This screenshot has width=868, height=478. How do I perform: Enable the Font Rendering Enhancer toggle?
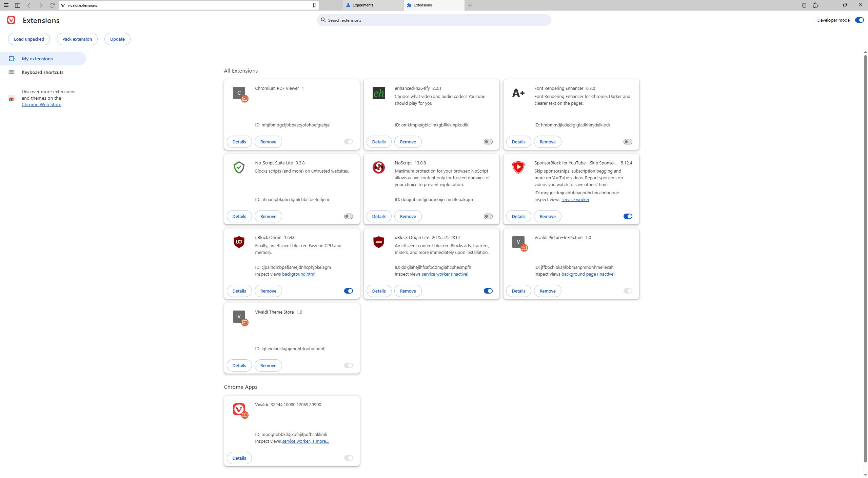(x=628, y=142)
